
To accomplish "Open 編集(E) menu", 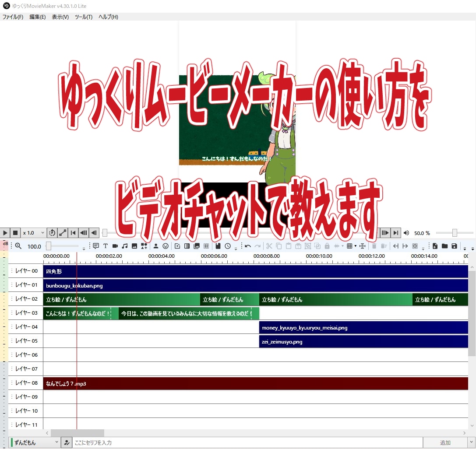I will pyautogui.click(x=37, y=17).
